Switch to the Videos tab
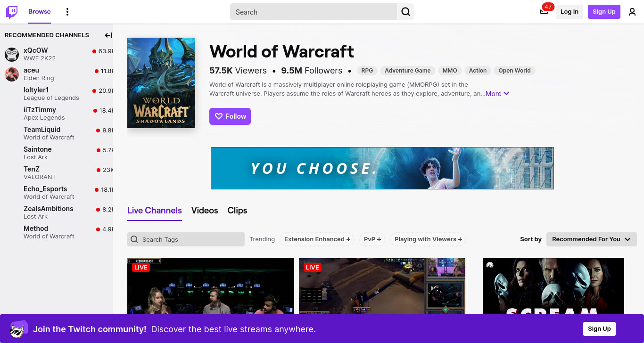The width and height of the screenshot is (644, 343). 205,211
